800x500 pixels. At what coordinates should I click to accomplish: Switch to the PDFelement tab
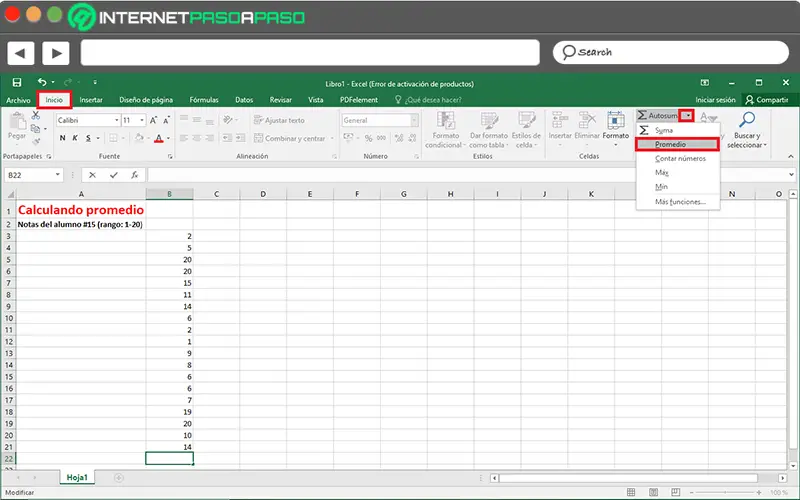(x=359, y=100)
